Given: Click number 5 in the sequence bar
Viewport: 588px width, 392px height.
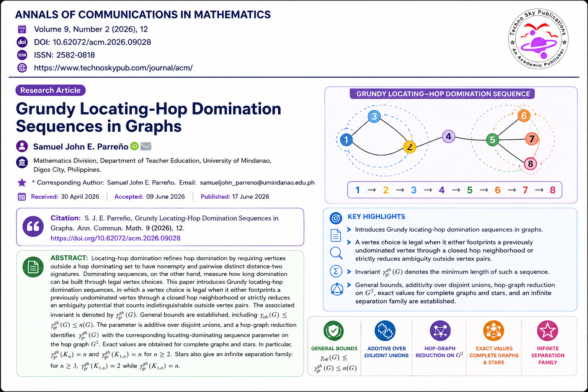Looking at the screenshot, I should pyautogui.click(x=470, y=190).
